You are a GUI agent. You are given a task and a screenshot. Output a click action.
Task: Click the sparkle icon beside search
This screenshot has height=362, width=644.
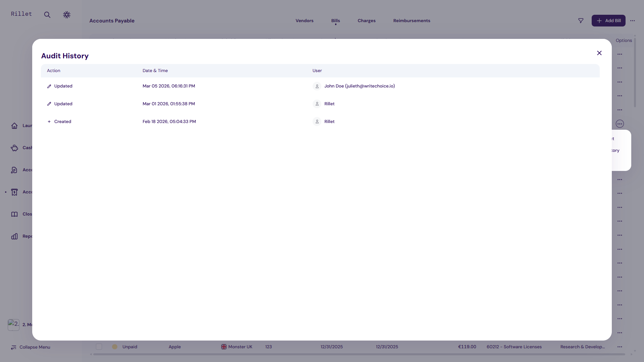(x=67, y=15)
